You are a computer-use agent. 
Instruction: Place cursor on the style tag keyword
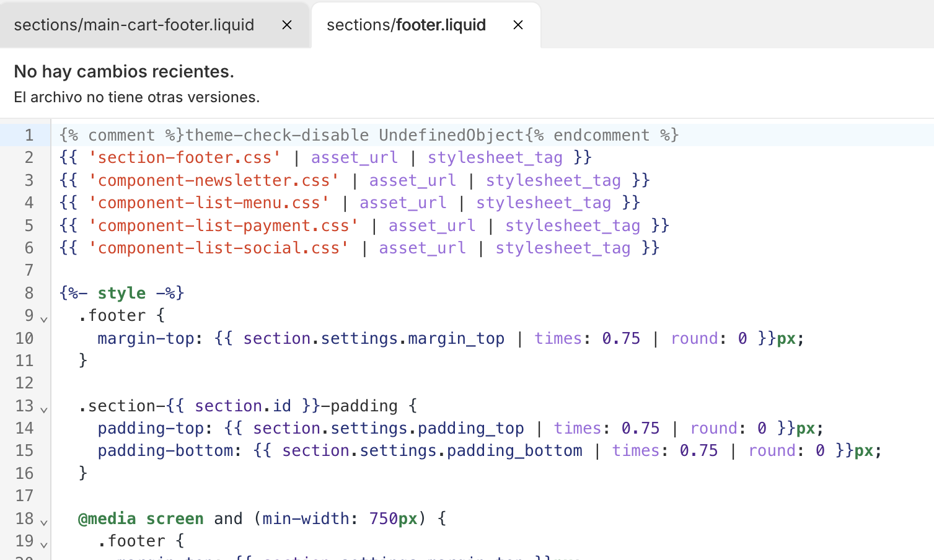[x=121, y=293]
